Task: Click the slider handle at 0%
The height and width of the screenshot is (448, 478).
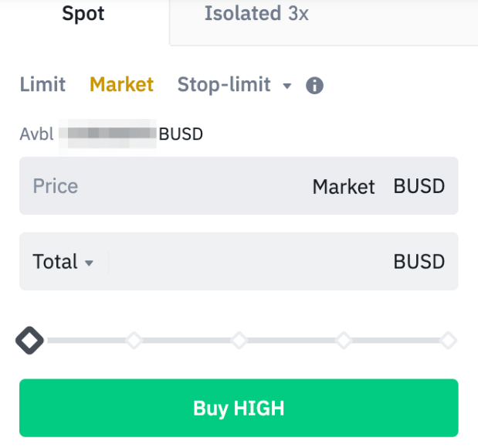Action: point(29,341)
